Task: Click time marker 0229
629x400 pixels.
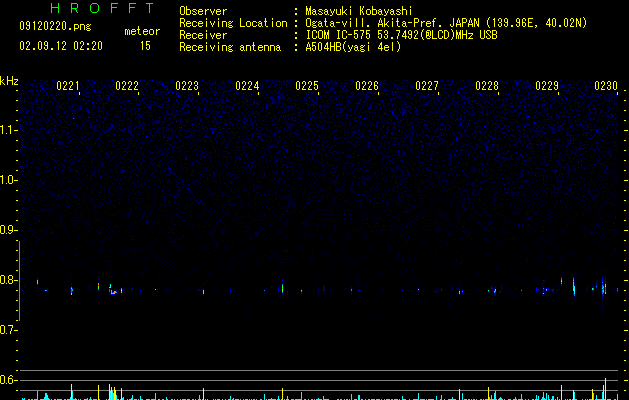Action: coord(547,86)
